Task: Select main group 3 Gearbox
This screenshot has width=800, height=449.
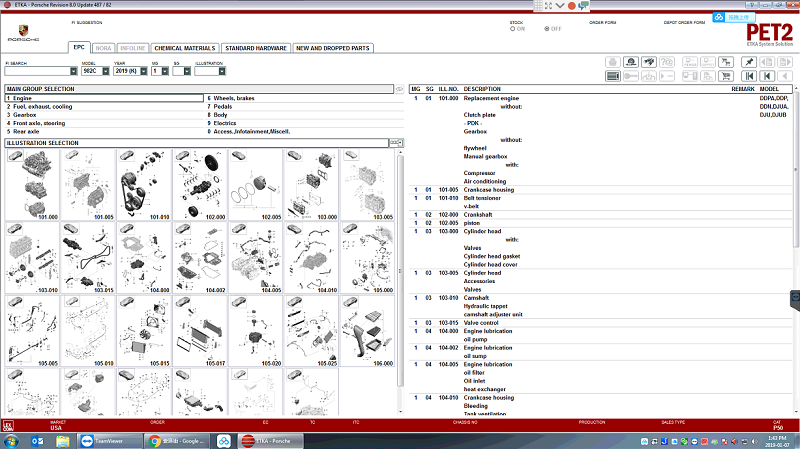Action: [x=104, y=115]
